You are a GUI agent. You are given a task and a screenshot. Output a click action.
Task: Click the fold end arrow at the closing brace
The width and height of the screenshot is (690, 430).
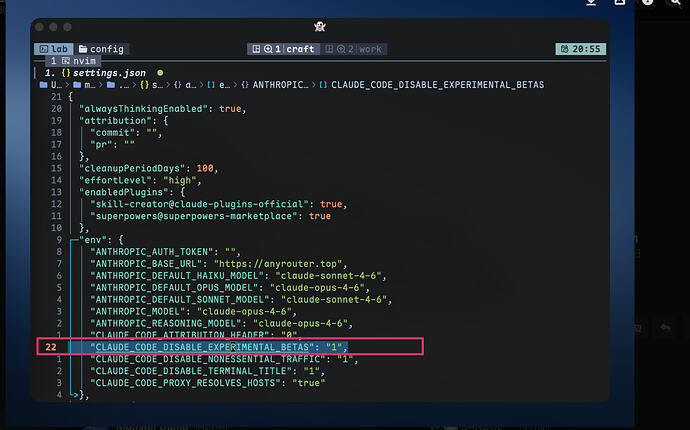coord(74,395)
